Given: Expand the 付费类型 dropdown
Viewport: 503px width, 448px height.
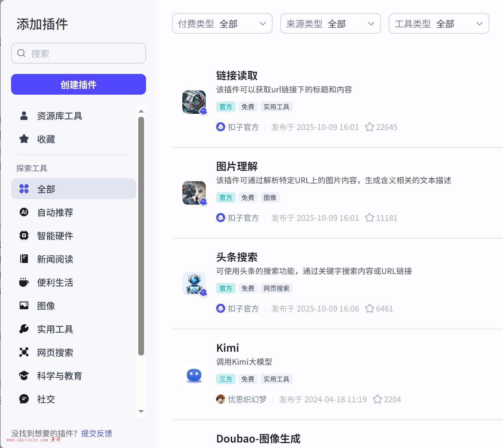Looking at the screenshot, I should pos(222,23).
